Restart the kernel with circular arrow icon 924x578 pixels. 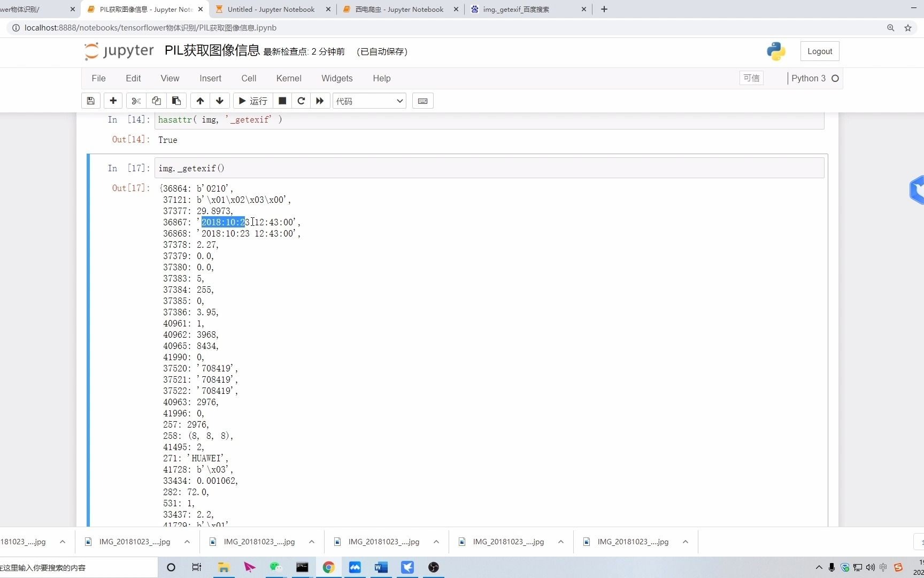pyautogui.click(x=301, y=101)
